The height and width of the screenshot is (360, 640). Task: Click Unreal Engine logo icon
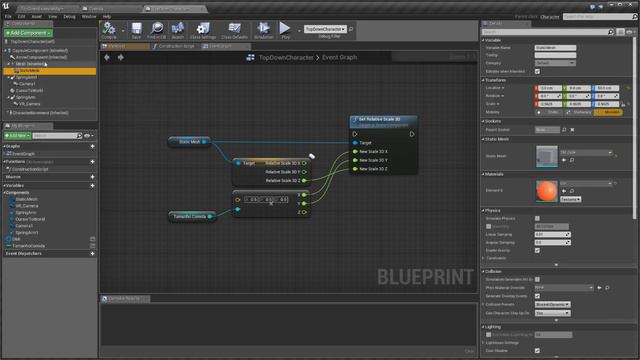(5, 5)
